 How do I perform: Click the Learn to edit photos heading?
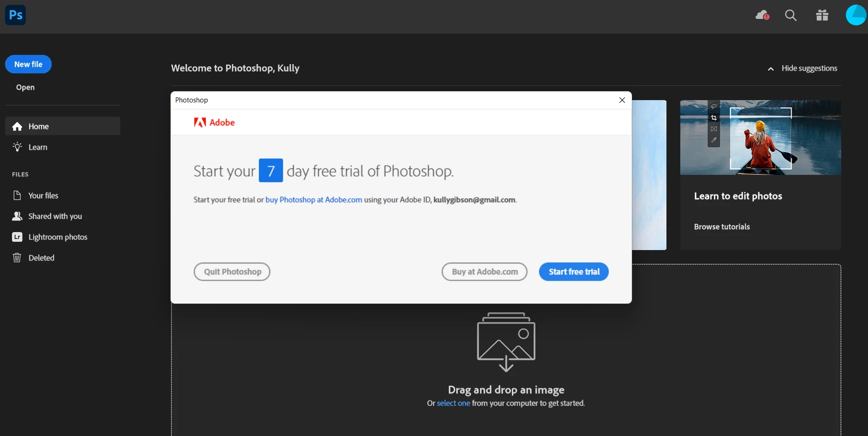coord(738,196)
